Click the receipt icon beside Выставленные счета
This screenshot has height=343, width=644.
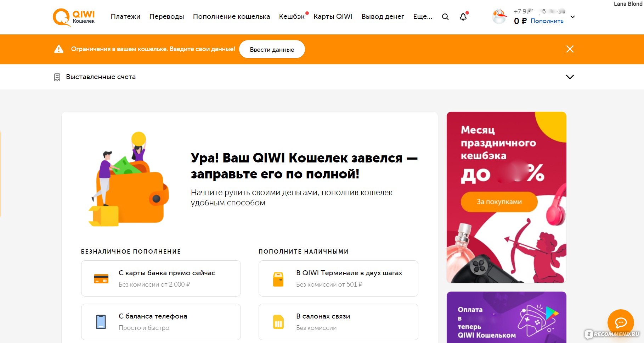[x=57, y=77]
